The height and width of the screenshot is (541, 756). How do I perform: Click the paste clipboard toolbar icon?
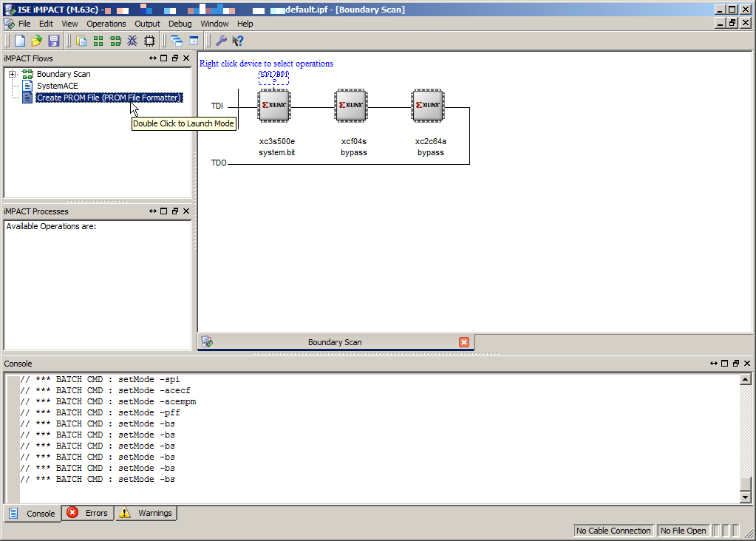81,41
